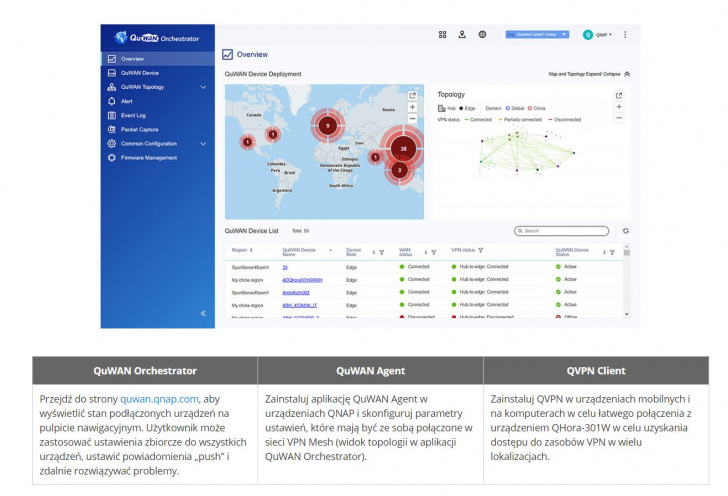Expand the QuWAN Topology submenu
The width and height of the screenshot is (728, 496).
[x=203, y=87]
